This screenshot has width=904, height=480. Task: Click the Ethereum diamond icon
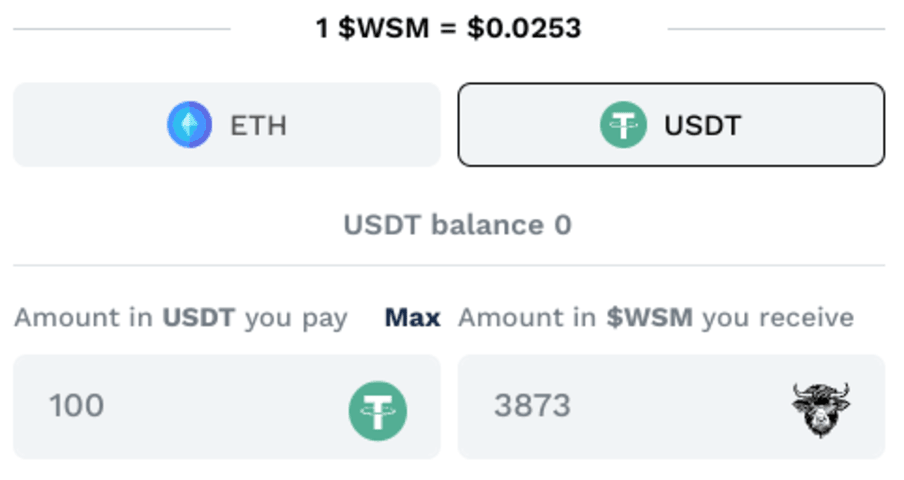[x=189, y=125]
